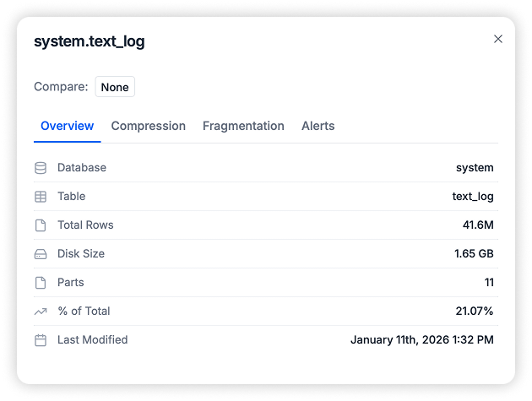Click the Disk Size drive icon

click(x=41, y=254)
